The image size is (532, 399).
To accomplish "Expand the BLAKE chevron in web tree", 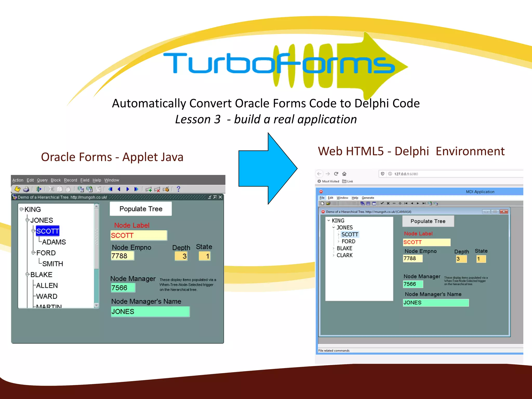I will point(334,248).
